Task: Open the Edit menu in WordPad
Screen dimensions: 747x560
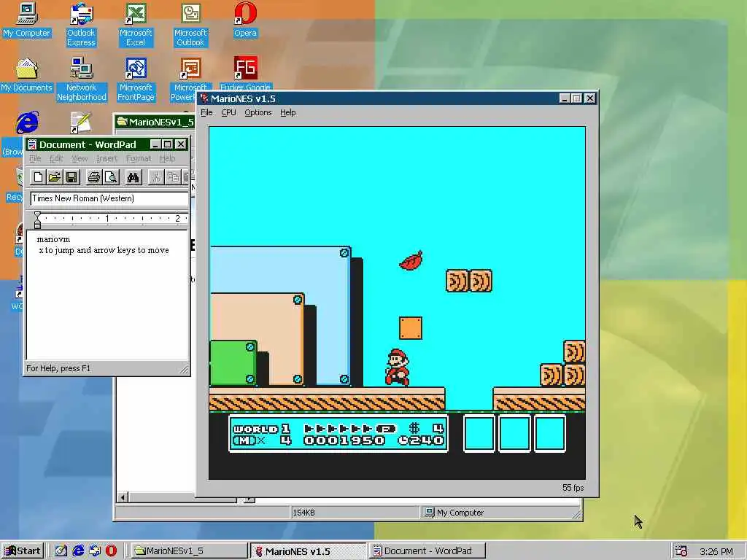Action: [56, 158]
